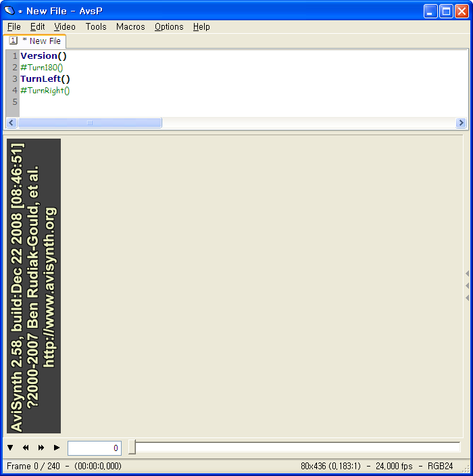473x476 pixels.
Task: Open the Tools menu
Action: pos(96,27)
